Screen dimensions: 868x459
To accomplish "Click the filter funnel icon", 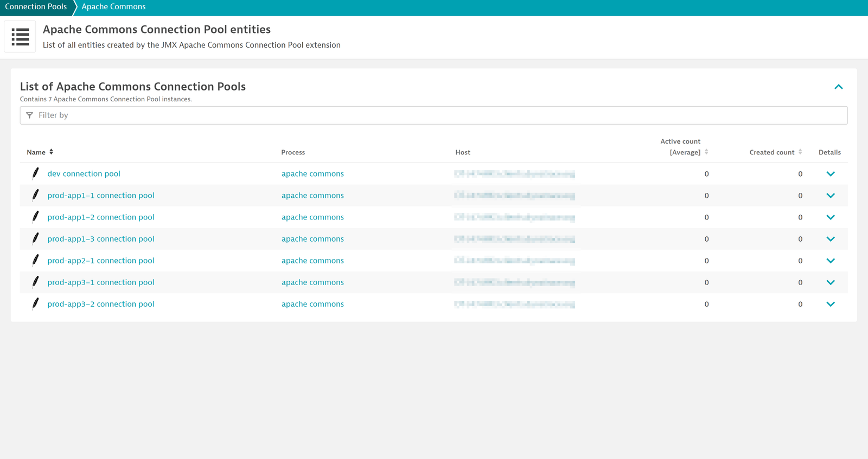I will pos(29,115).
